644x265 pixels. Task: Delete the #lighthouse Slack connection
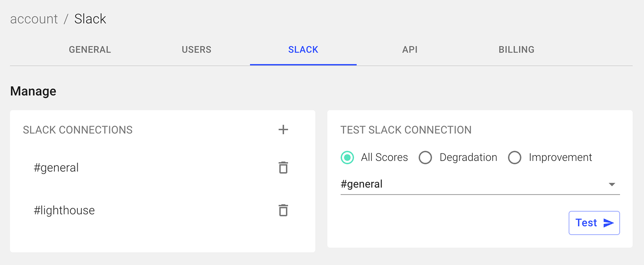(x=283, y=210)
